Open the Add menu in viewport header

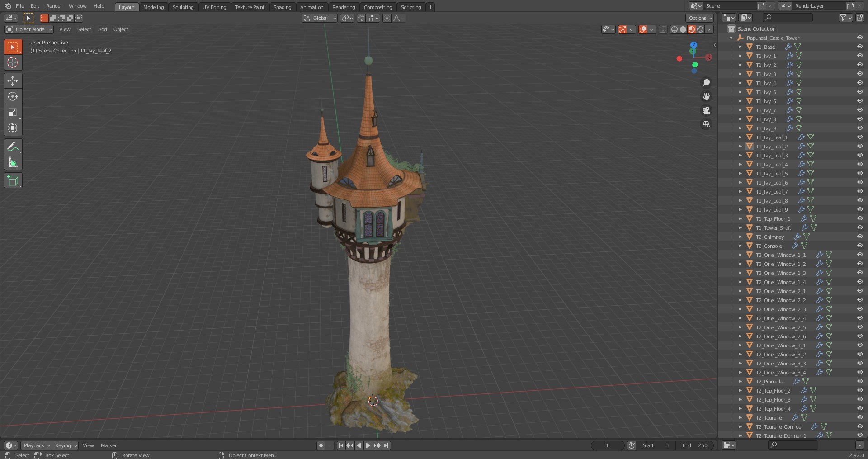pyautogui.click(x=103, y=29)
